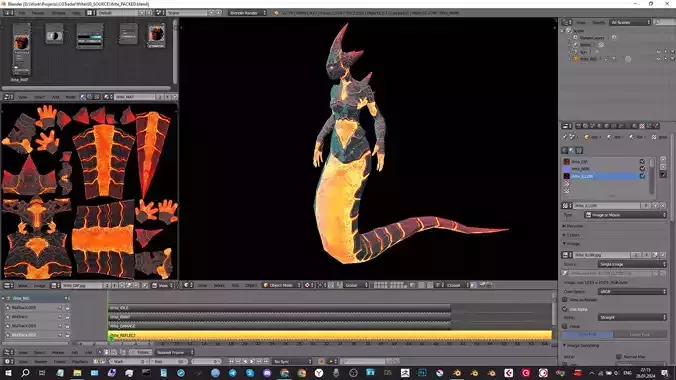Show other data textures in texture context

tap(579, 150)
